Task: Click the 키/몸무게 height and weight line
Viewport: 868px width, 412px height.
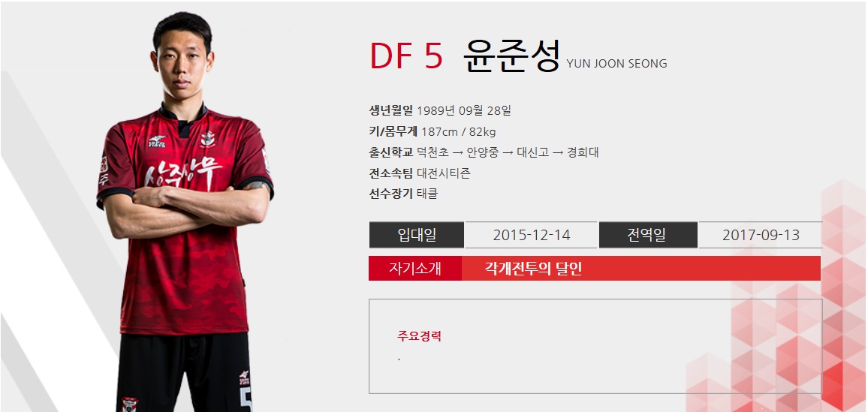Action: 432,131
